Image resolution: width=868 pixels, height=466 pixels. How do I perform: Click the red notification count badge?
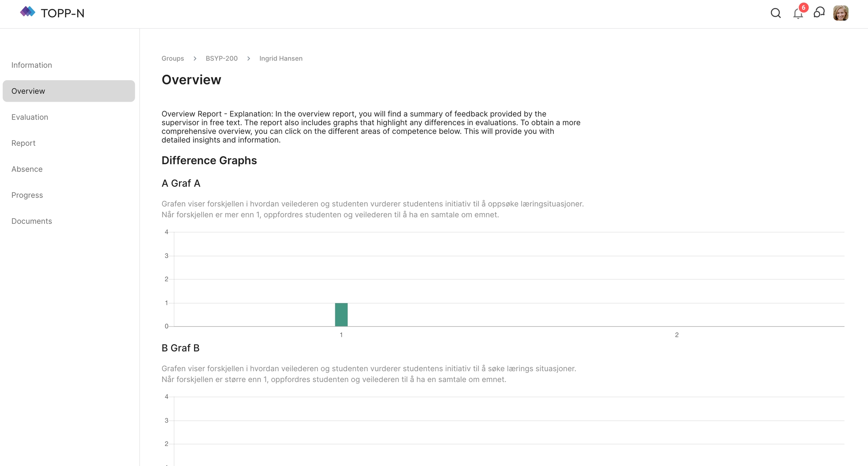(804, 8)
